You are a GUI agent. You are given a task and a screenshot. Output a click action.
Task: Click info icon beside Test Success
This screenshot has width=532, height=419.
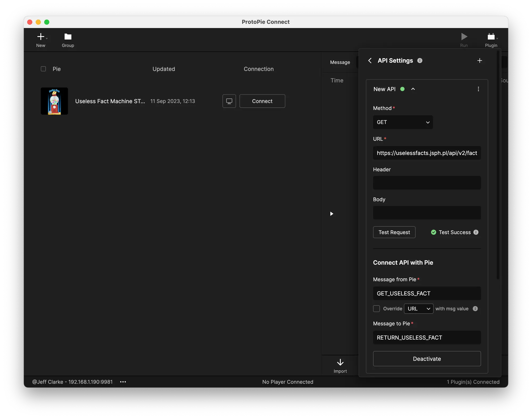(x=476, y=232)
